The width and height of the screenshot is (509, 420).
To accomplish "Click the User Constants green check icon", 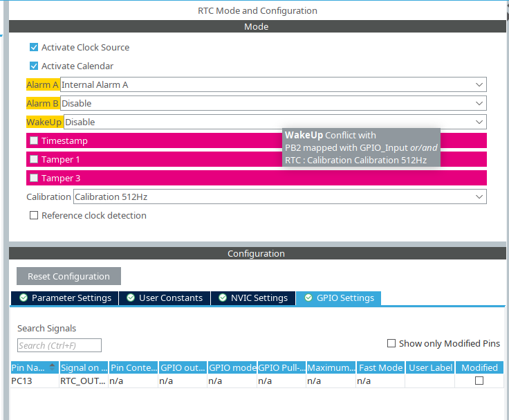I will point(131,298).
